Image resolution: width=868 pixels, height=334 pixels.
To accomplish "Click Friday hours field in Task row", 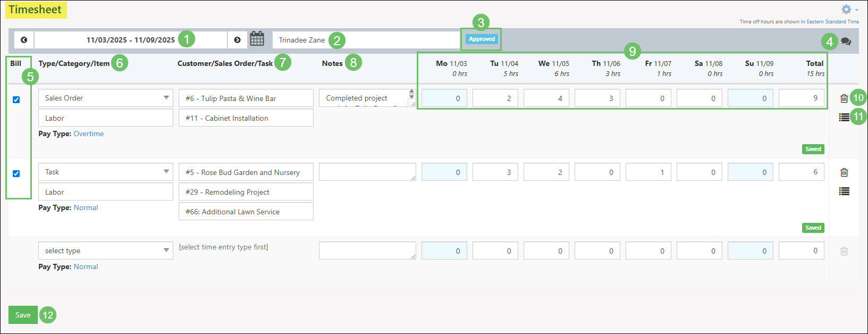I will 648,172.
